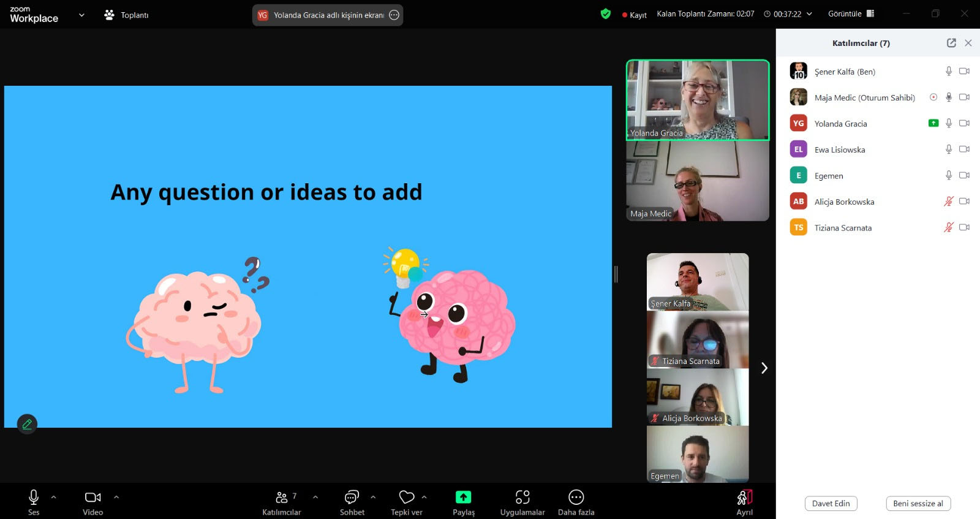Open the Sohbet chat panel
The image size is (980, 519).
tap(352, 497)
